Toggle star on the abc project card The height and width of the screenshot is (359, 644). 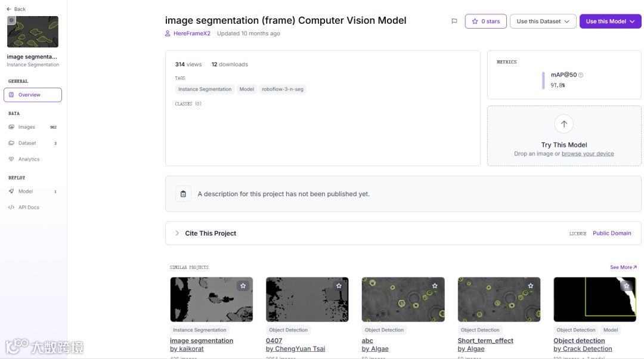(435, 286)
